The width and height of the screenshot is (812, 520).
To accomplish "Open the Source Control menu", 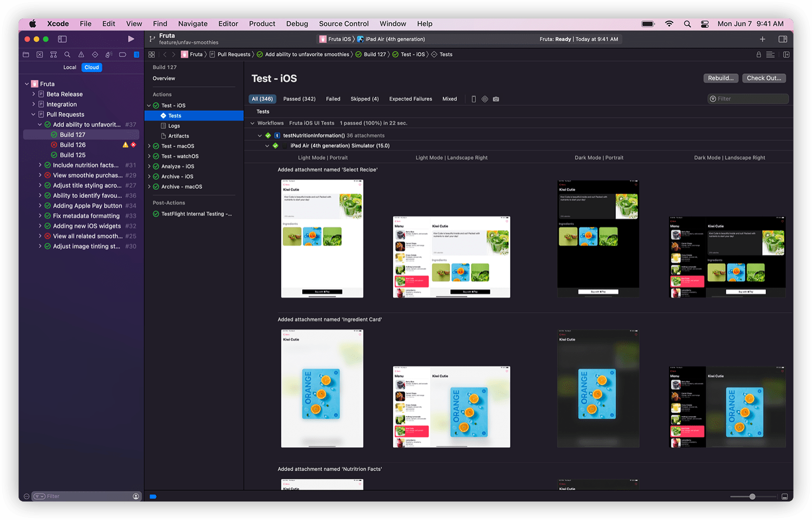I will click(344, 24).
